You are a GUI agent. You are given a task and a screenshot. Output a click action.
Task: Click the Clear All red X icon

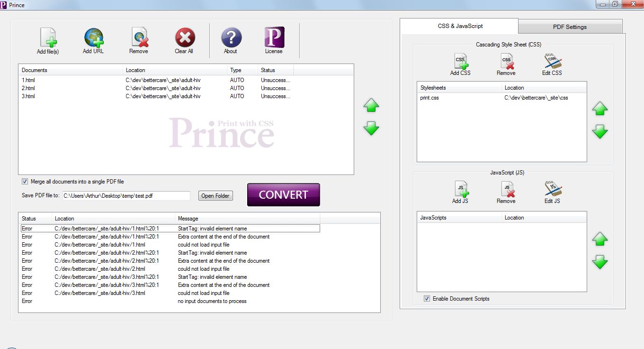[184, 38]
